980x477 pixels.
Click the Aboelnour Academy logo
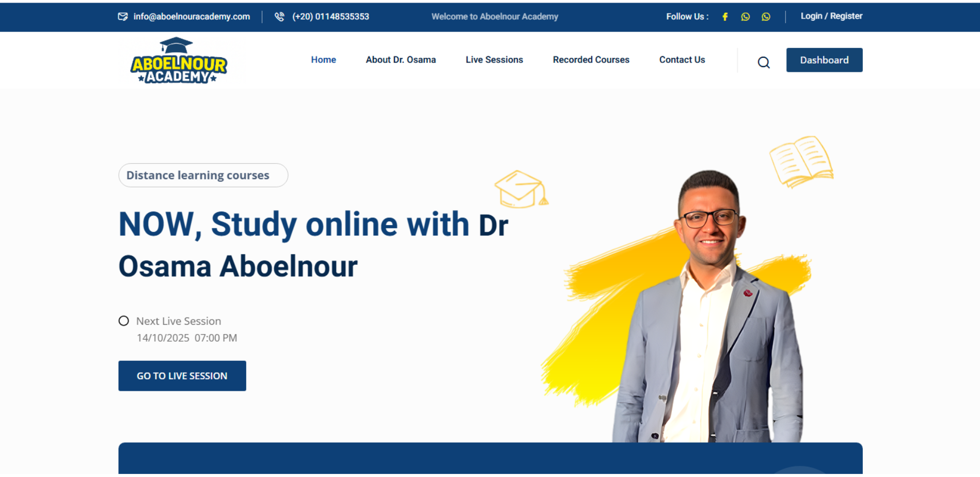pyautogui.click(x=179, y=60)
